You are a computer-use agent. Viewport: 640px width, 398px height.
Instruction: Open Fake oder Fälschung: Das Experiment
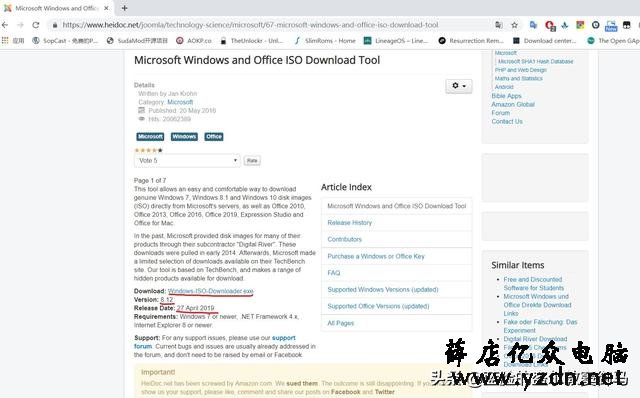[x=540, y=326]
